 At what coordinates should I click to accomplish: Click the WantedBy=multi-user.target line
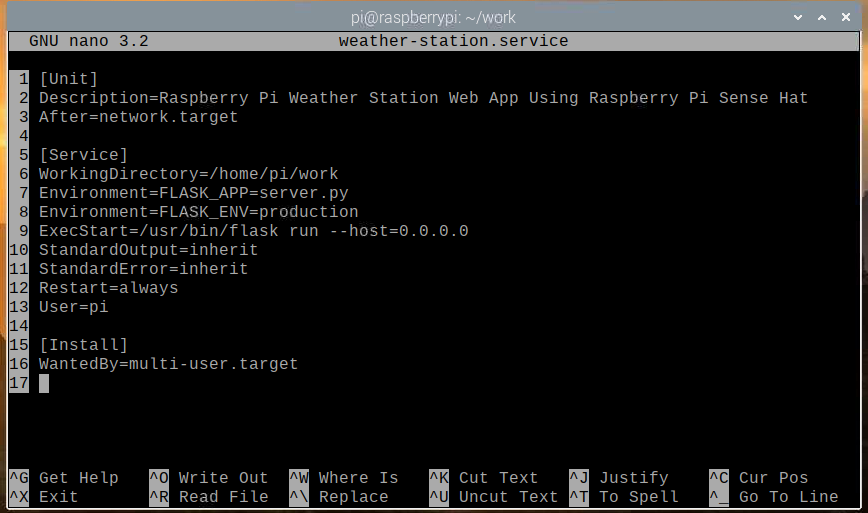[x=168, y=364]
